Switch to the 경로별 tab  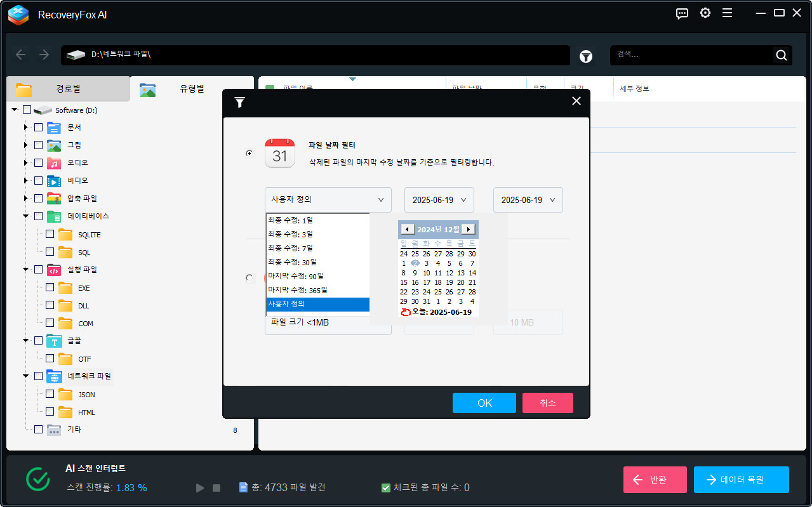[x=68, y=89]
